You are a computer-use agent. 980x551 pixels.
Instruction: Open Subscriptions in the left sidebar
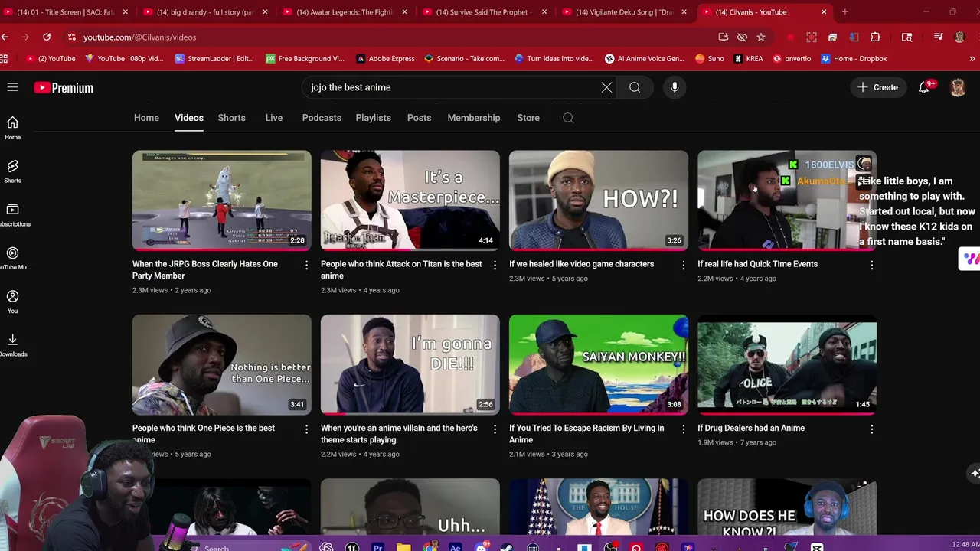pyautogui.click(x=12, y=215)
